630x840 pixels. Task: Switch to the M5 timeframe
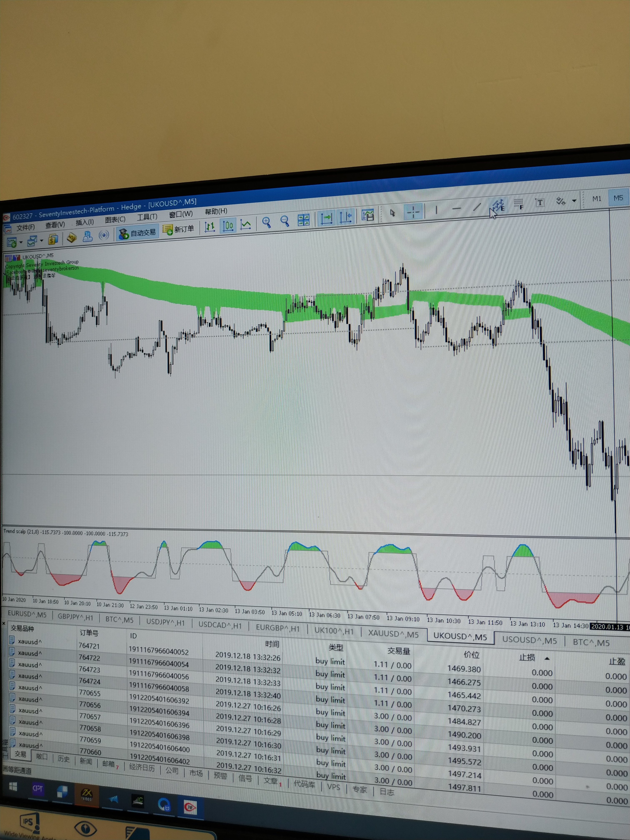pyautogui.click(x=618, y=197)
